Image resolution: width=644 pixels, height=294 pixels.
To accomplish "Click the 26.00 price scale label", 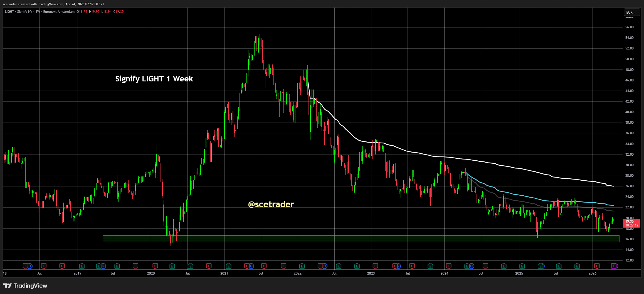I will pos(629,186).
